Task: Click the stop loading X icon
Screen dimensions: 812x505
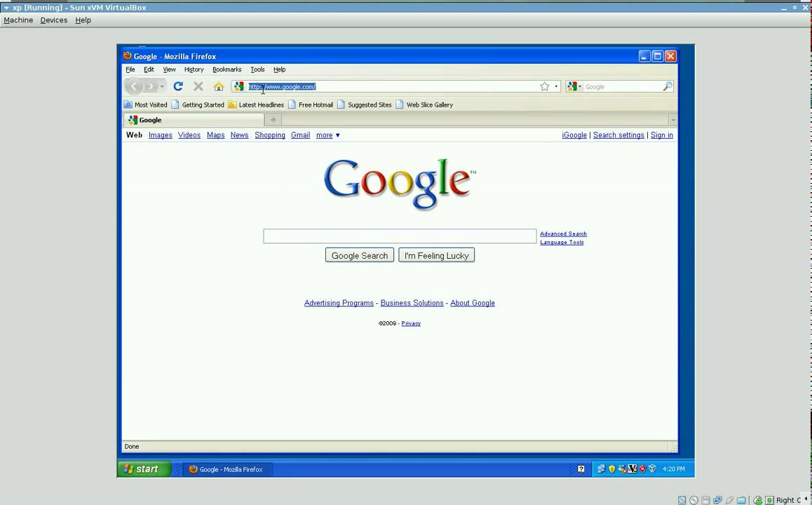Action: pos(198,86)
